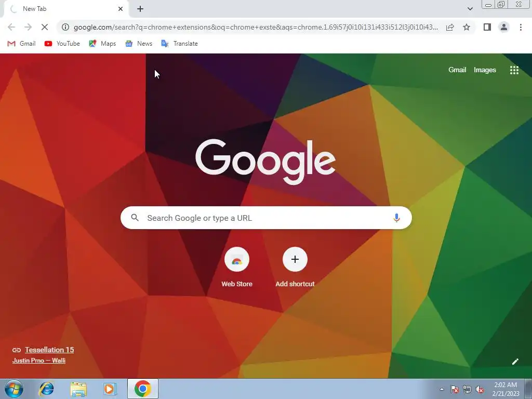Screen dimensions: 532x399
Task: Open Chrome's three-dot menu
Action: 521,27
